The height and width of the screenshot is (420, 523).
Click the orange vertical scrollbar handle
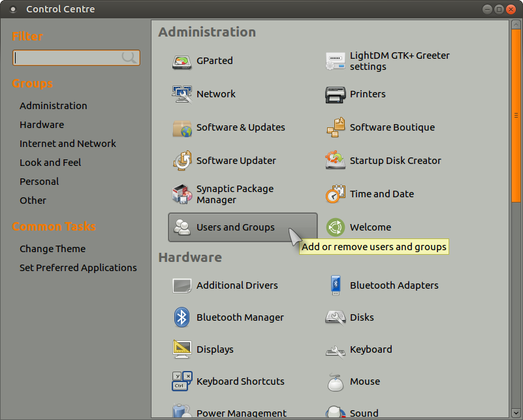[516, 116]
